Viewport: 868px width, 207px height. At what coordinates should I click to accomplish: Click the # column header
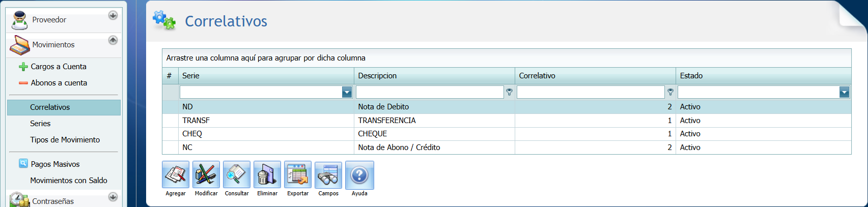pos(170,76)
